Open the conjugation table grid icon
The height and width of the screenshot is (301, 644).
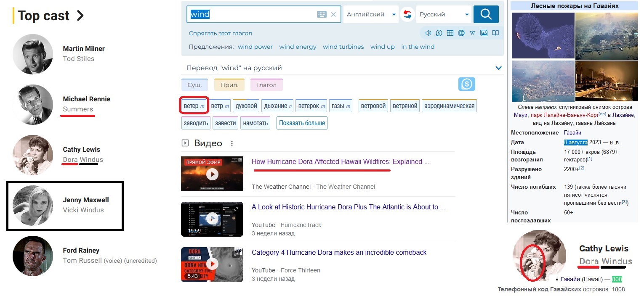(450, 33)
